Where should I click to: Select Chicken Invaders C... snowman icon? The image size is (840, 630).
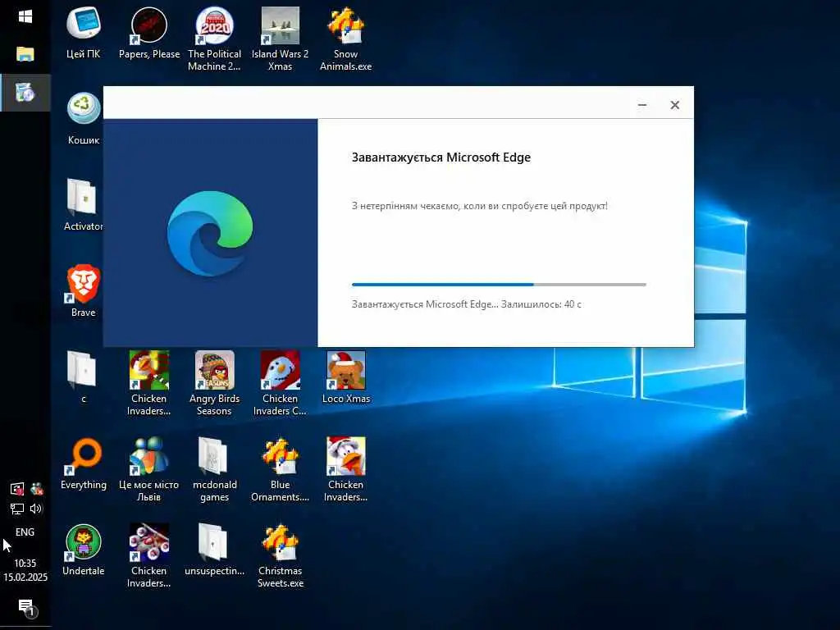(x=280, y=383)
